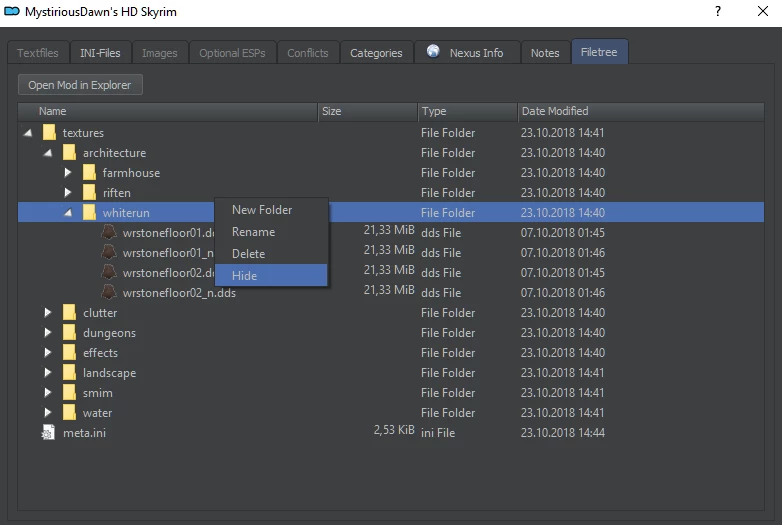The height and width of the screenshot is (525, 782).
Task: Select the wrstonefloor02_n.dds file name
Action: click(179, 293)
